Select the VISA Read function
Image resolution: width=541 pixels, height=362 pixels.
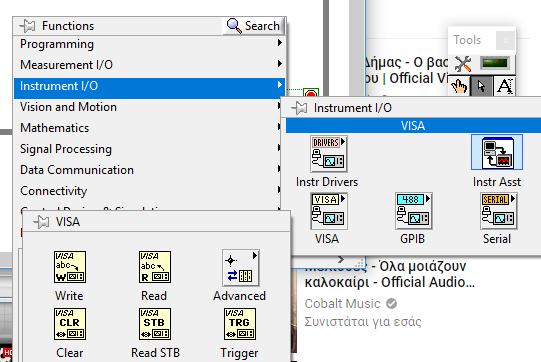click(155, 267)
